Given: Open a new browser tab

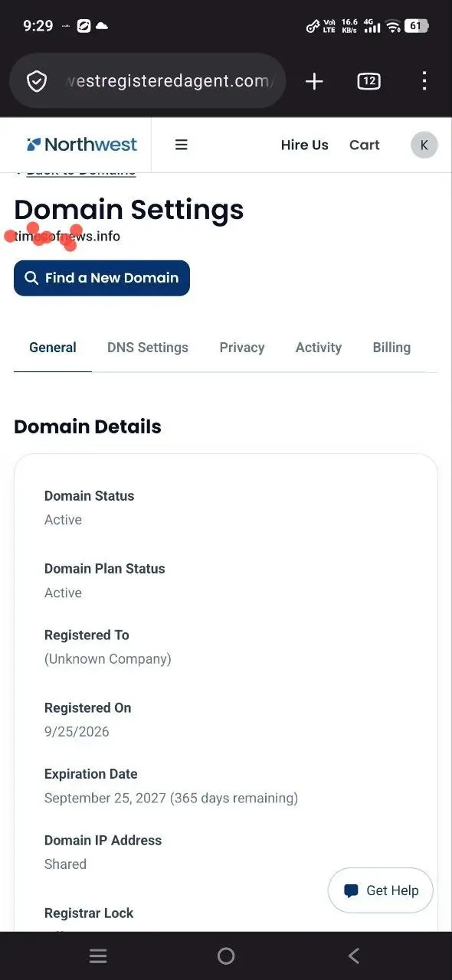Looking at the screenshot, I should tap(314, 81).
